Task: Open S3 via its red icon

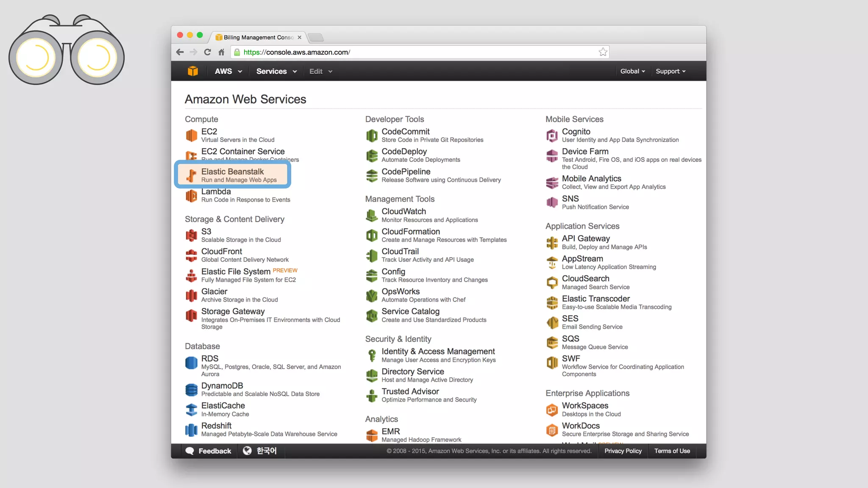Action: point(191,235)
